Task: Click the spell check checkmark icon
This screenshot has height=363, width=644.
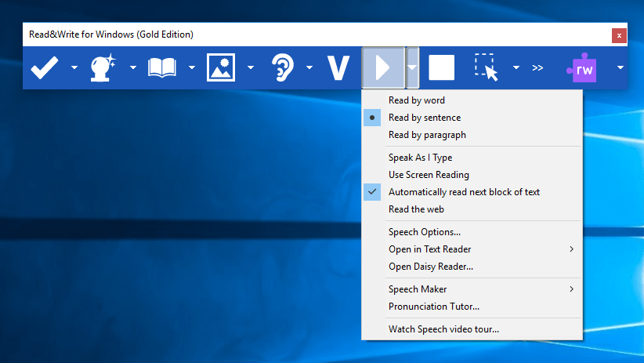Action: 45,67
